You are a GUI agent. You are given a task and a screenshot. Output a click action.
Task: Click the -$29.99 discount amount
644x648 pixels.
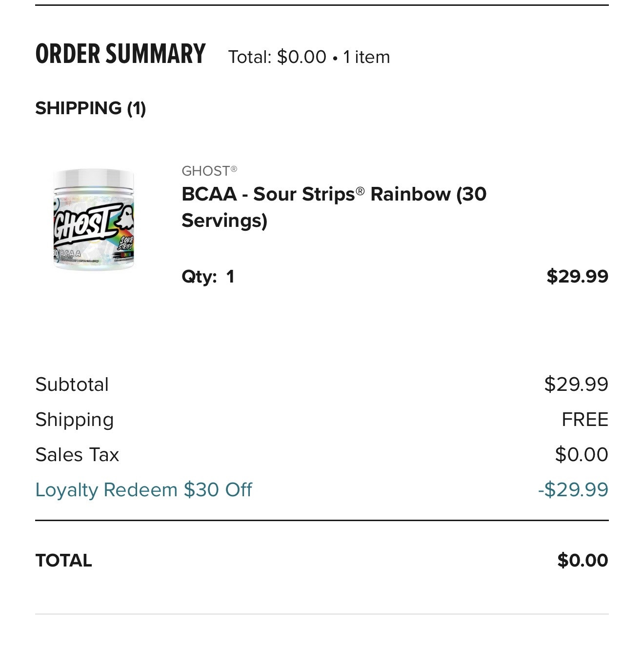[573, 490]
